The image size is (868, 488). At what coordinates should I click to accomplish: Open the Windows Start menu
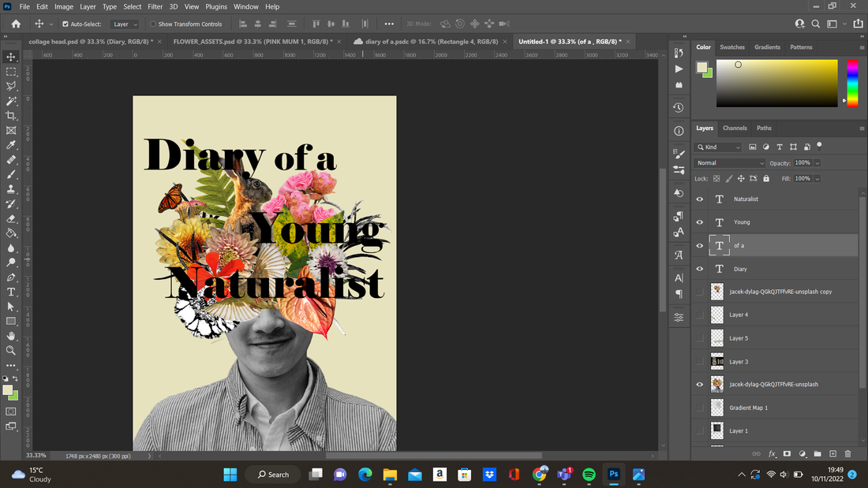tap(230, 474)
